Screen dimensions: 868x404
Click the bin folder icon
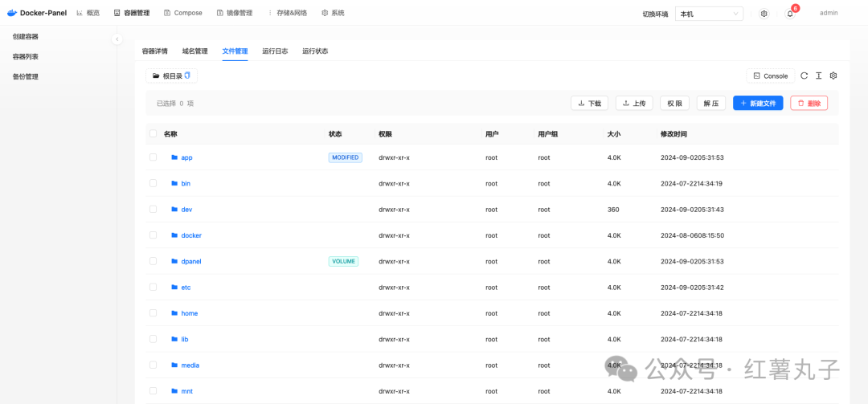(174, 183)
